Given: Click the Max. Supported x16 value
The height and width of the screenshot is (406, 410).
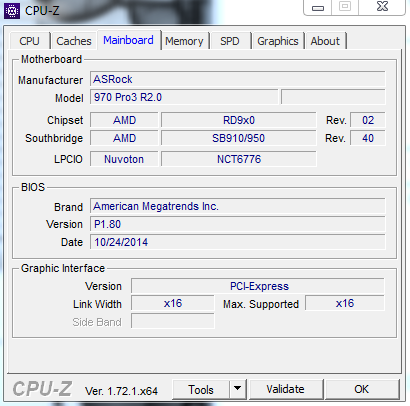Looking at the screenshot, I should pos(345,303).
